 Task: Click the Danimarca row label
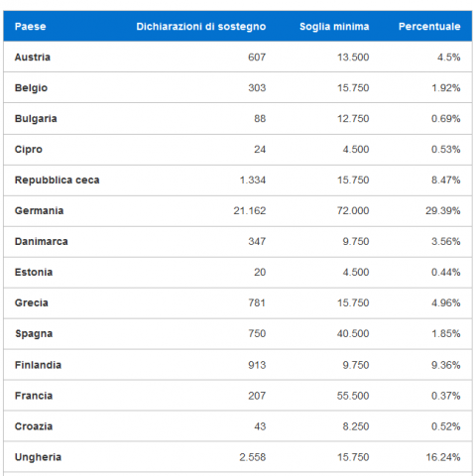(x=42, y=241)
